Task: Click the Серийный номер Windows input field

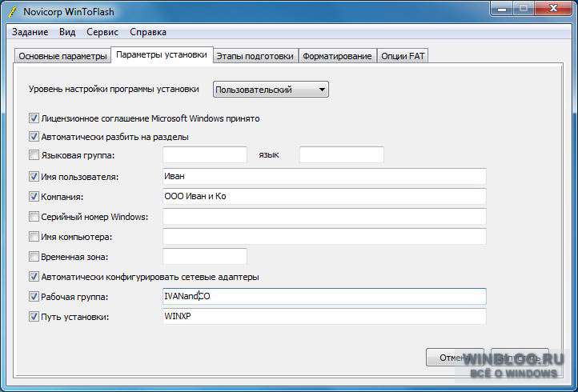Action: (324, 217)
